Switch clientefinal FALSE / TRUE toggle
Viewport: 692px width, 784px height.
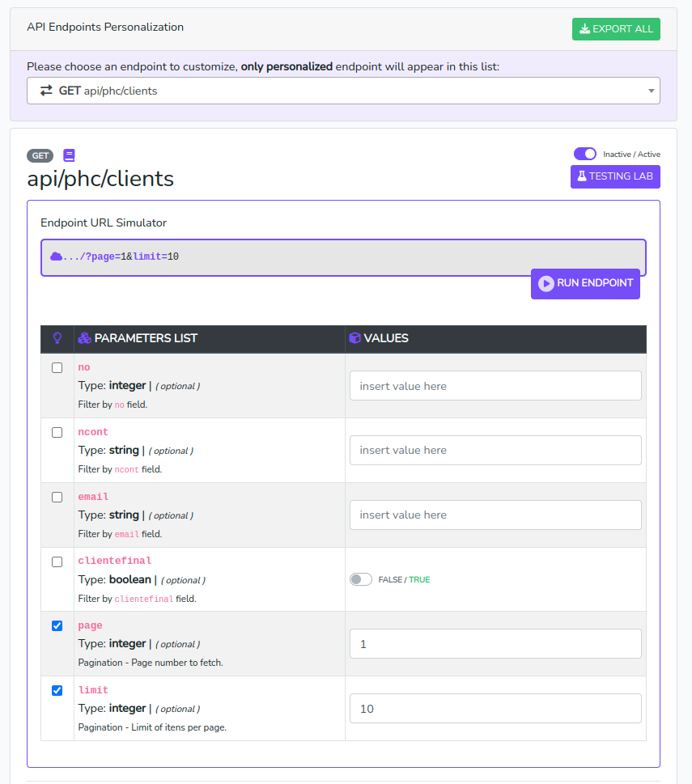[361, 579]
